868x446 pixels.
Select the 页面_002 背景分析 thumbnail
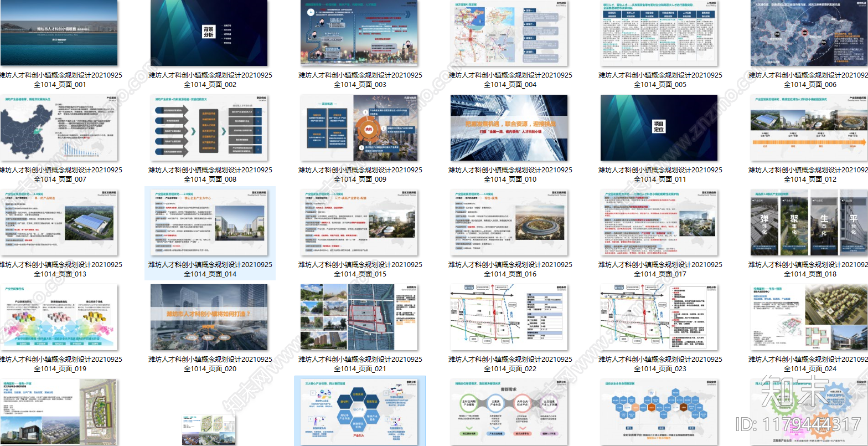209,33
